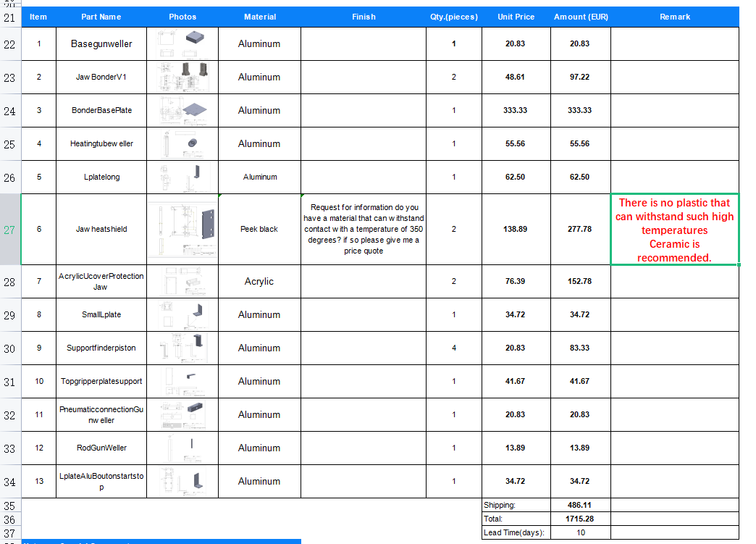Click the Jaw heatshield photo thumbnail

pos(182,230)
